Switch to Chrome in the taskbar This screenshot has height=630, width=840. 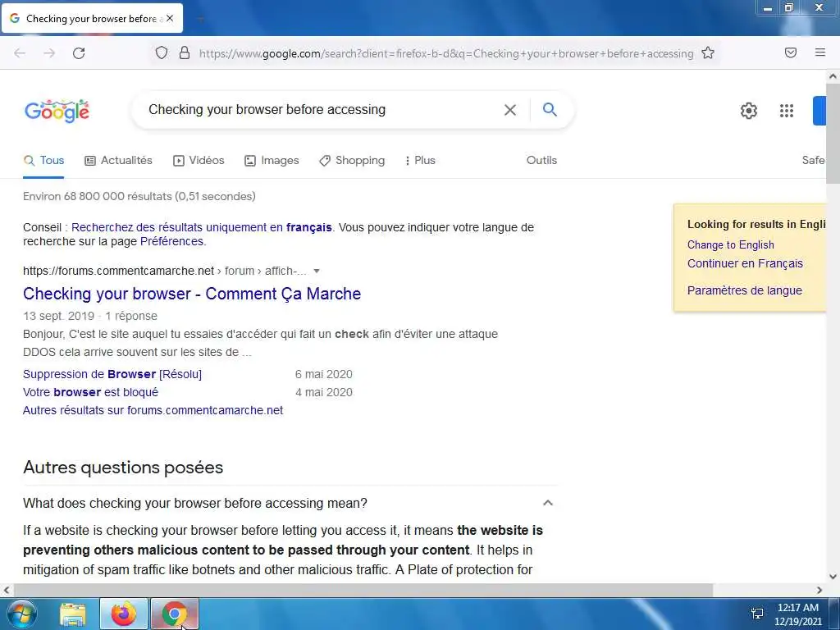coord(175,614)
